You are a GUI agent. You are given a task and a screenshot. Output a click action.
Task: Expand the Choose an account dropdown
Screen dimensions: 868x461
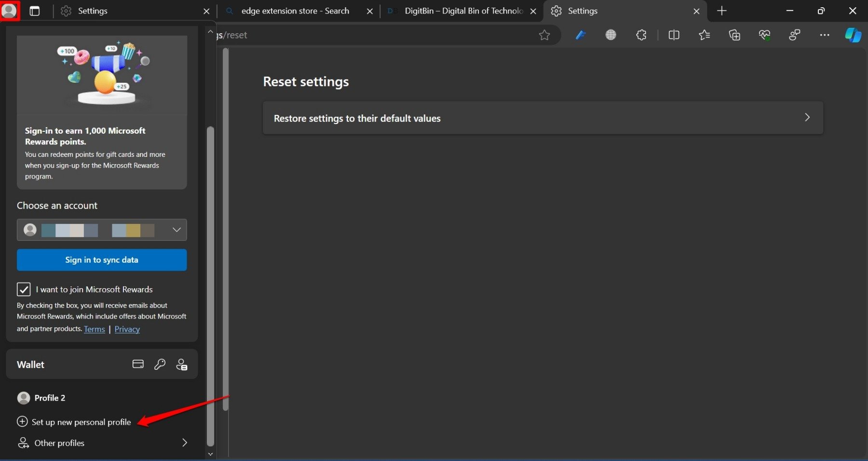pyautogui.click(x=102, y=230)
